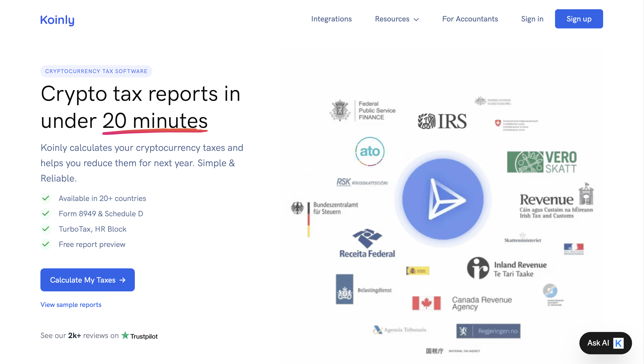Open the Integrations nav link
The height and width of the screenshot is (364, 644).
click(x=331, y=19)
